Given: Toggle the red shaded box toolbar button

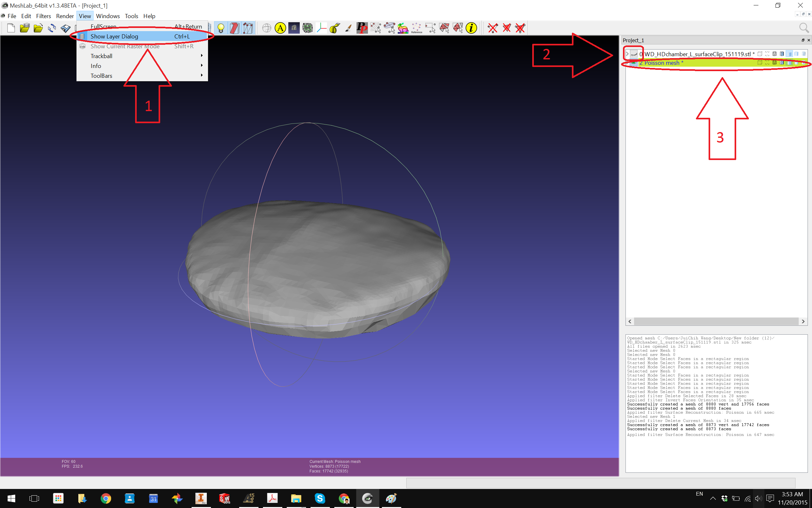Looking at the screenshot, I should (x=234, y=28).
